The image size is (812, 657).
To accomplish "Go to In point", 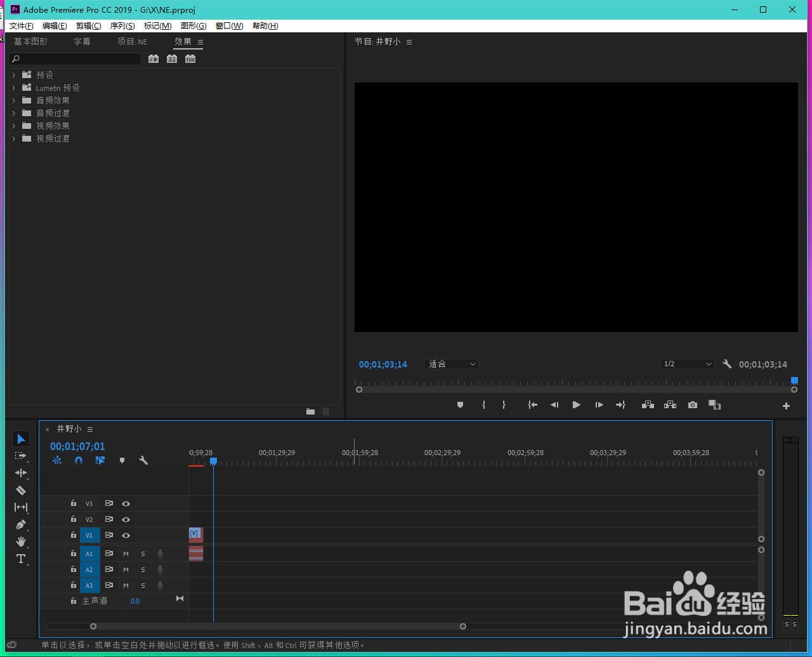I will 532,405.
